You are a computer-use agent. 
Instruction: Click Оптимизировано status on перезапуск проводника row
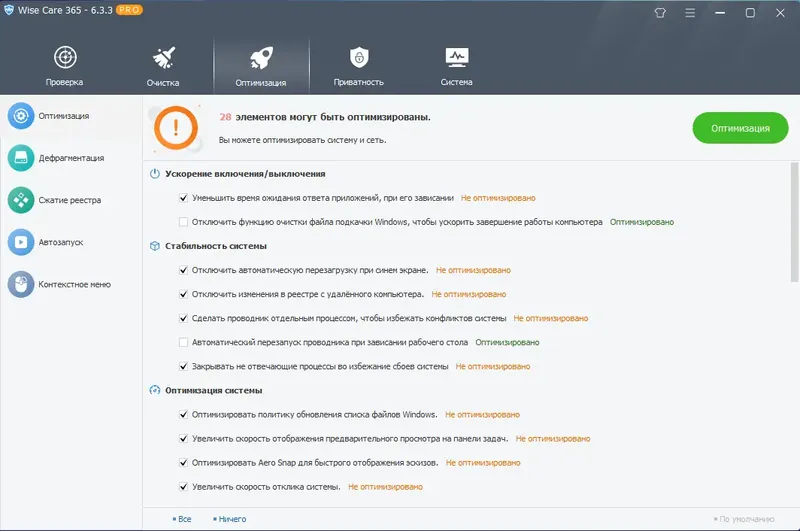click(507, 342)
